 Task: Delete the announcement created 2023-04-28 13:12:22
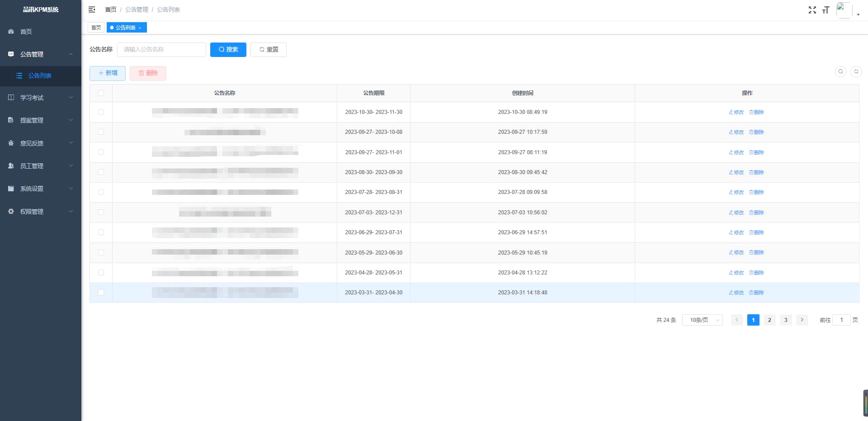756,273
